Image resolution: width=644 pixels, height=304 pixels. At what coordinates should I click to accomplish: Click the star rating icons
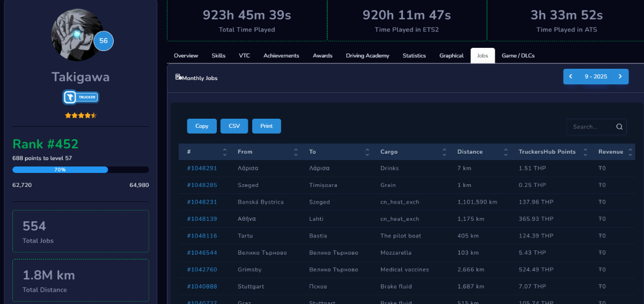tap(80, 115)
